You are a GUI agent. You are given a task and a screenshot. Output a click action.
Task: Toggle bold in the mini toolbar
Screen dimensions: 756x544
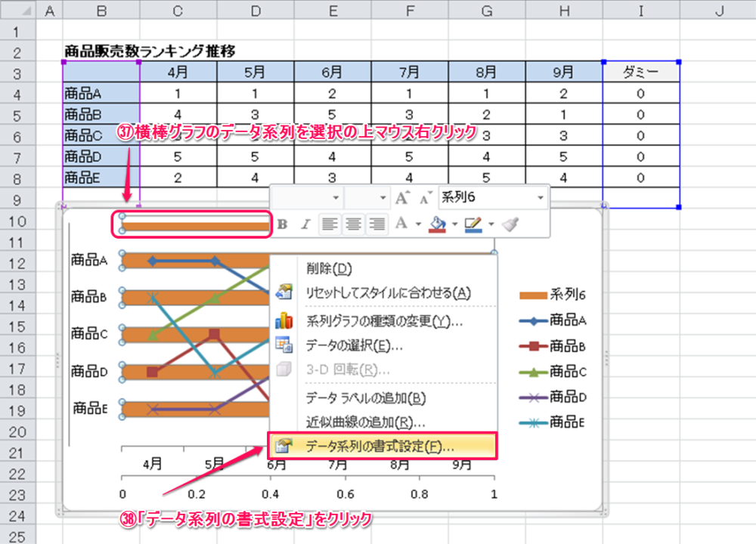click(283, 224)
